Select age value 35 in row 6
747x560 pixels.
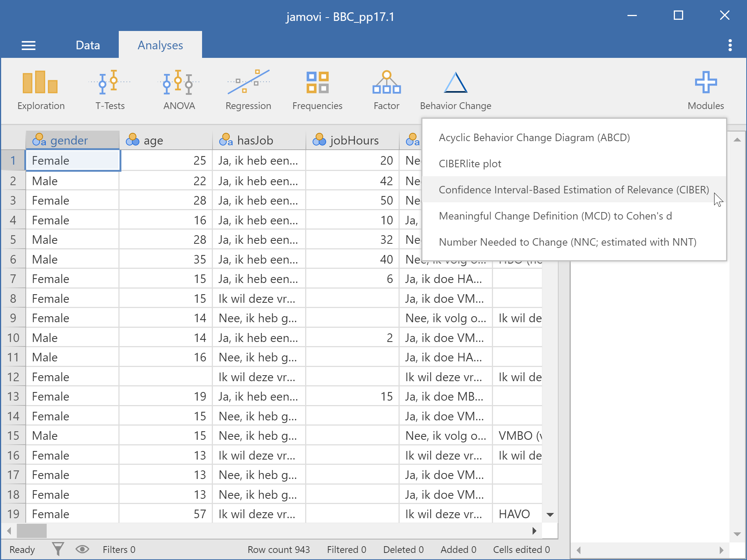(x=166, y=259)
